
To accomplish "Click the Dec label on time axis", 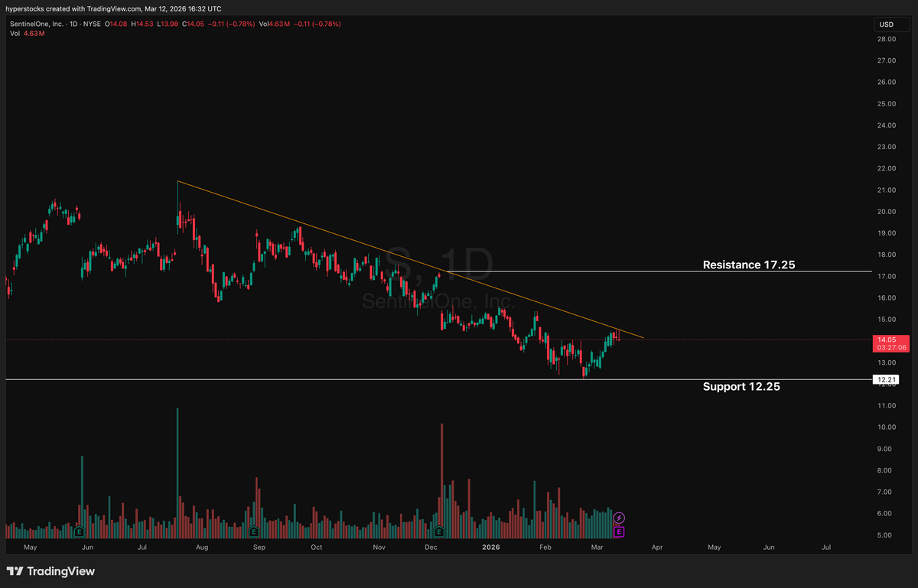I will click(x=431, y=547).
